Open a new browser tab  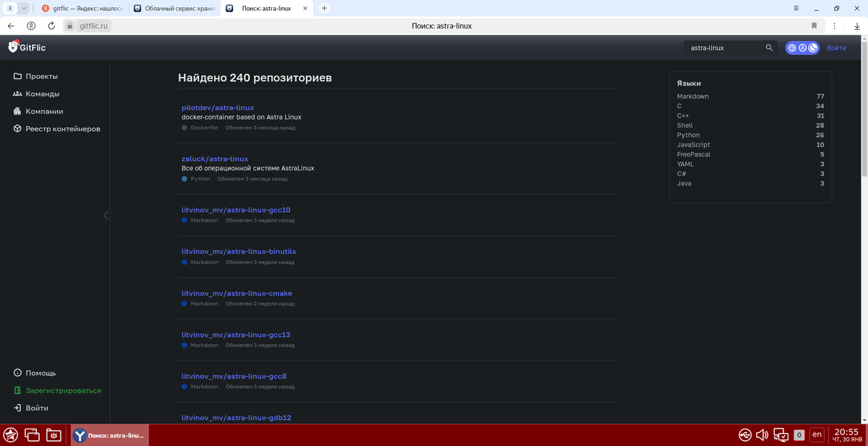pos(324,8)
